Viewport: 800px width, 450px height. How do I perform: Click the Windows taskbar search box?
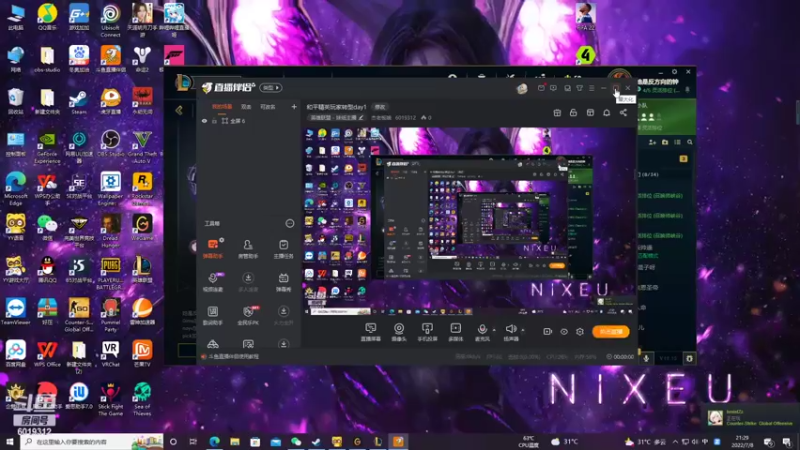92,442
